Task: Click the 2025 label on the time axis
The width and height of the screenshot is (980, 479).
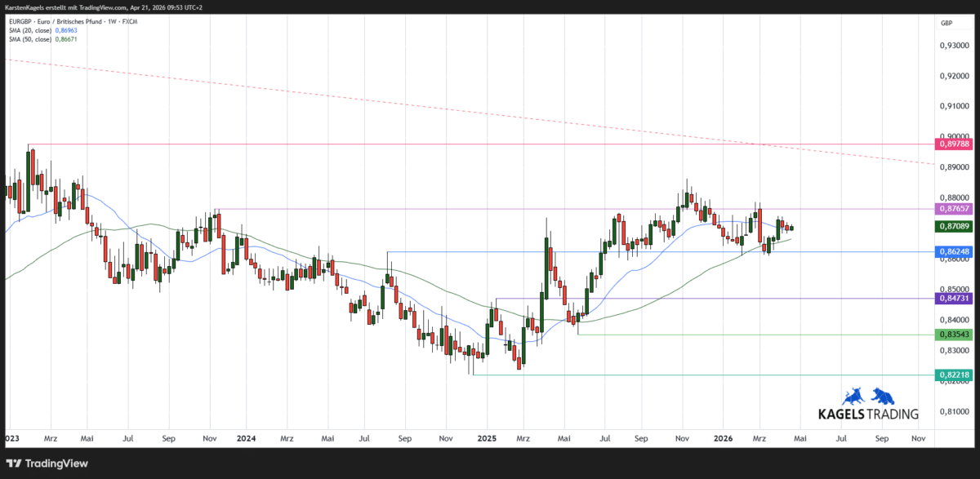Action: tap(488, 438)
